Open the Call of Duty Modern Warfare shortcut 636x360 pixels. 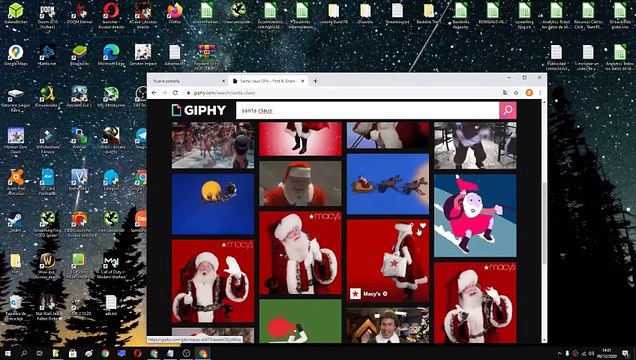111,266
